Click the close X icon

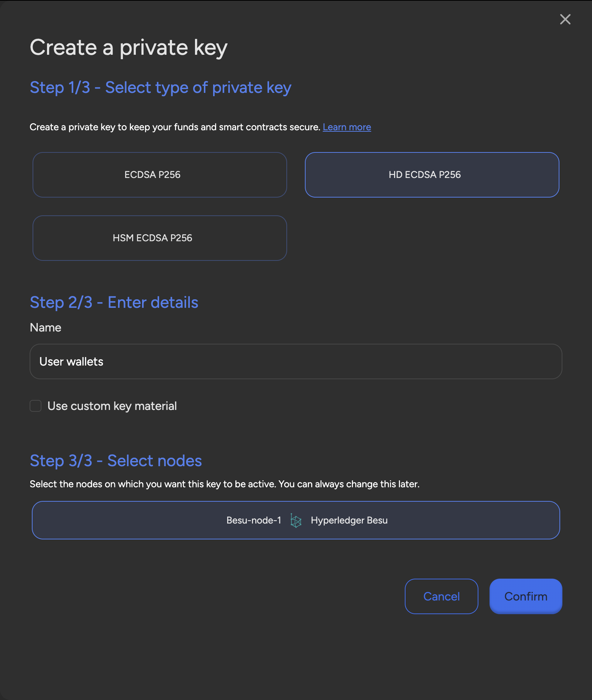coord(565,19)
